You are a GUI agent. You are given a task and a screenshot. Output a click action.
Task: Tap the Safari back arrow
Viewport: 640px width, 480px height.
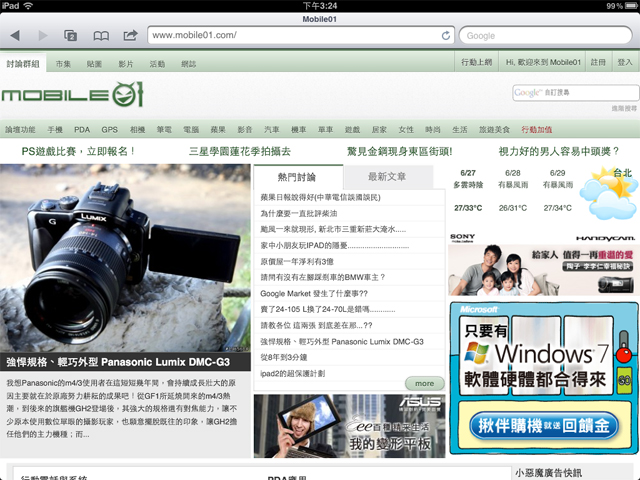point(15,36)
